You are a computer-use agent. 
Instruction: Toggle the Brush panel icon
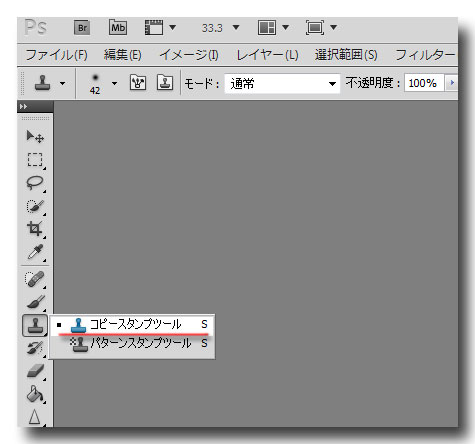[138, 83]
